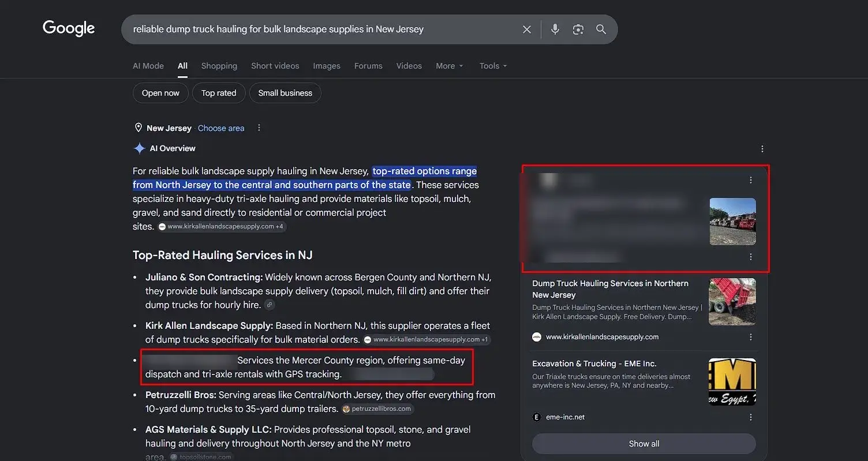Open the Forums tab
Image resolution: width=868 pixels, height=461 pixels.
(x=368, y=66)
